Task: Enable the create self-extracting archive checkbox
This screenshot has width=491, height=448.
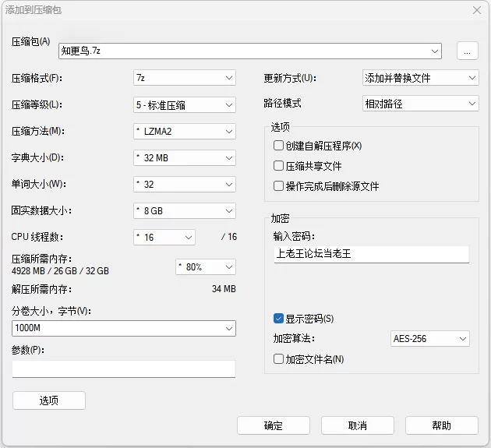Action: tap(279, 146)
